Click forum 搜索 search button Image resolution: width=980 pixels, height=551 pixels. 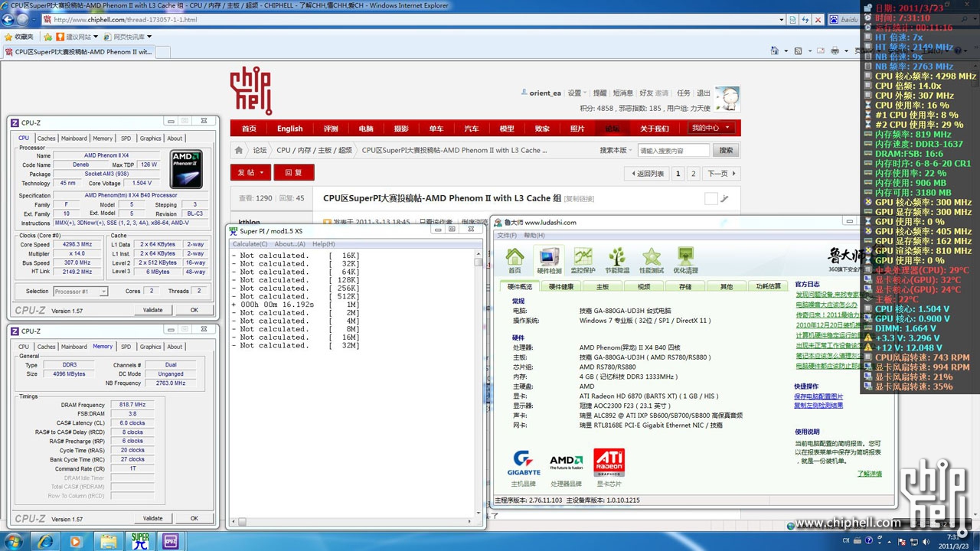point(726,150)
